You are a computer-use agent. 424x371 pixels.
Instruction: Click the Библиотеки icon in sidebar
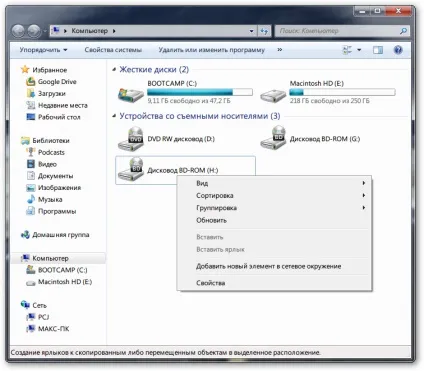tap(25, 140)
